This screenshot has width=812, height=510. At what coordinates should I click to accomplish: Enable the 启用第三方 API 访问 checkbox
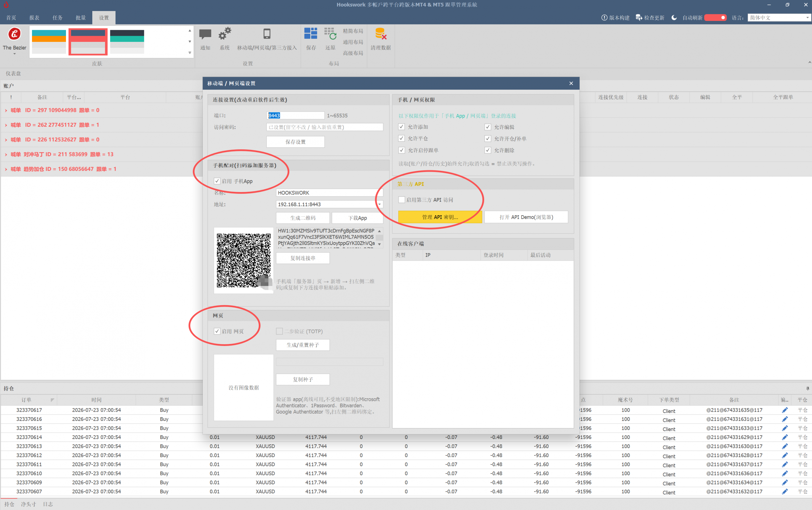click(402, 200)
